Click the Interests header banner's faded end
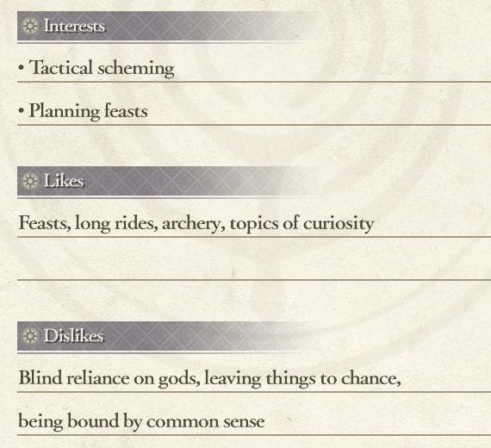 coord(288,26)
